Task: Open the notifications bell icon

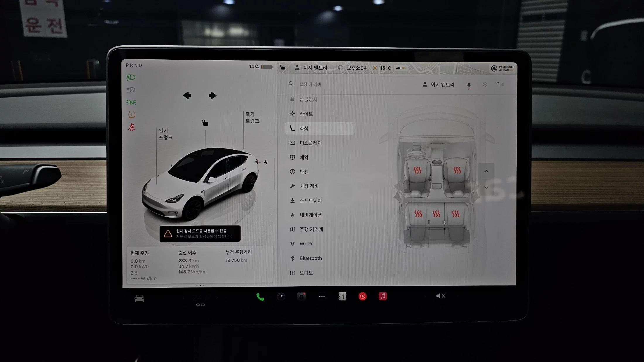Action: (469, 85)
